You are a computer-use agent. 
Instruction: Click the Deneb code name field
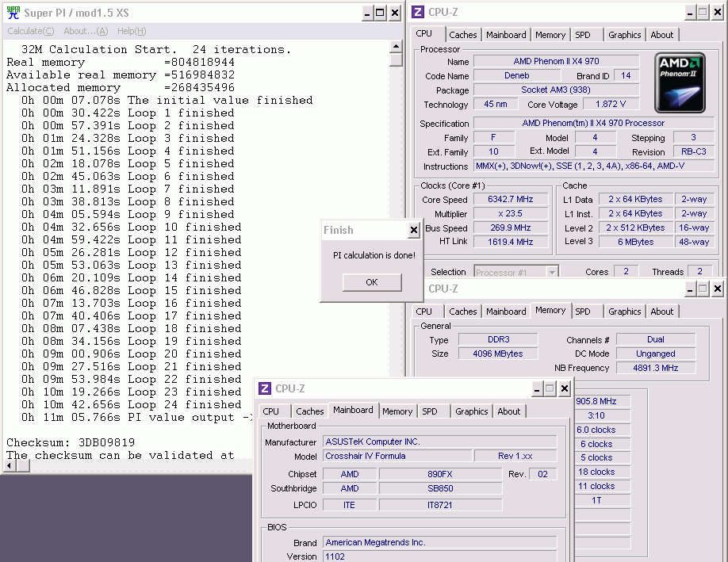point(517,75)
